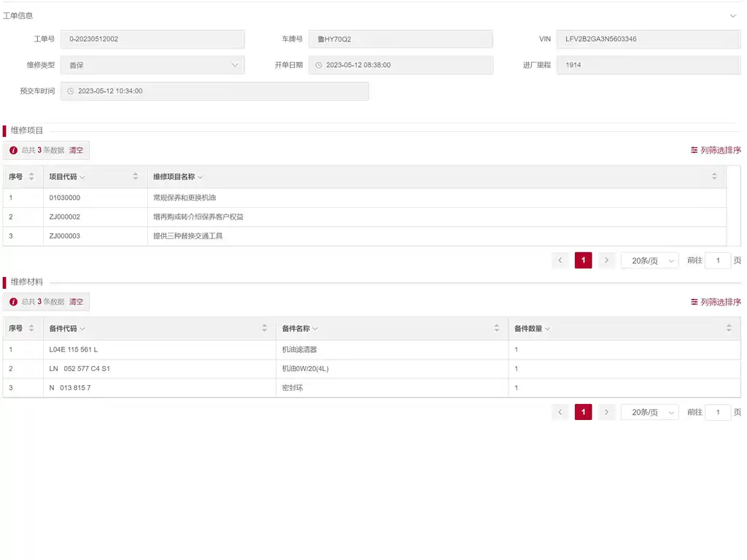Go to next page in 维修项目 pagination
747x560 pixels.
(606, 260)
